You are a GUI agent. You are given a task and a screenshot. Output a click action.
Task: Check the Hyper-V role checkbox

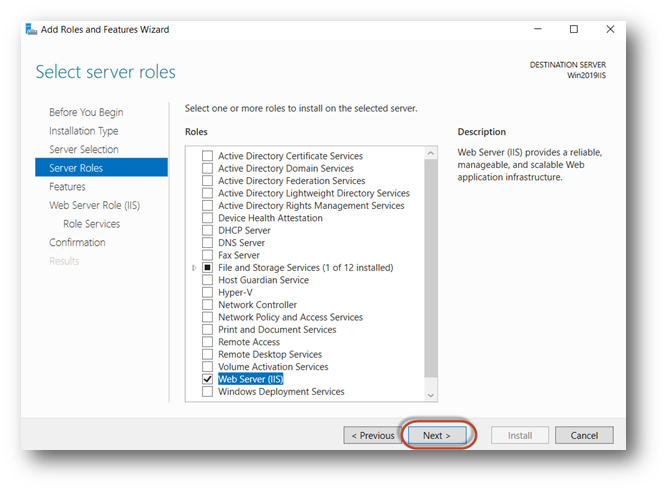pyautogui.click(x=208, y=293)
